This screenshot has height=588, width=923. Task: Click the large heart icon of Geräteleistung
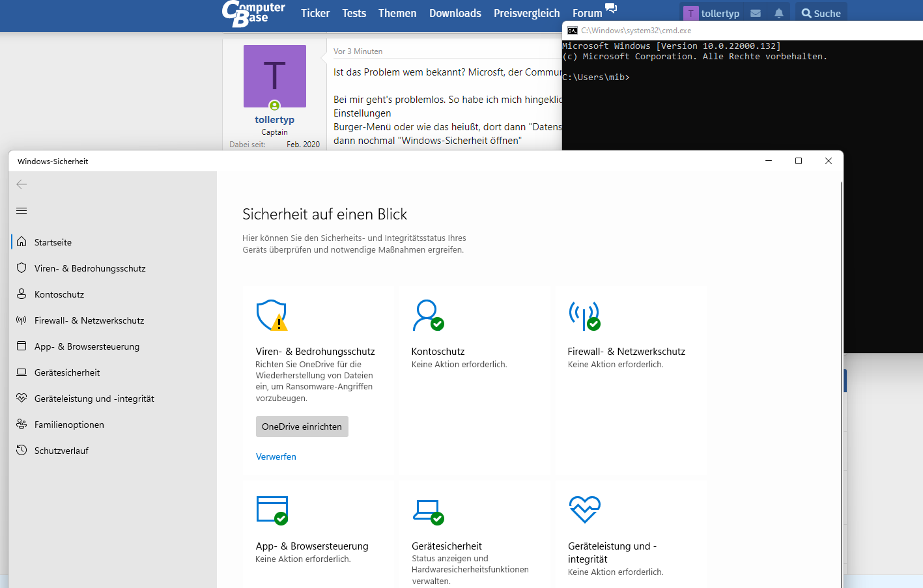pyautogui.click(x=584, y=509)
